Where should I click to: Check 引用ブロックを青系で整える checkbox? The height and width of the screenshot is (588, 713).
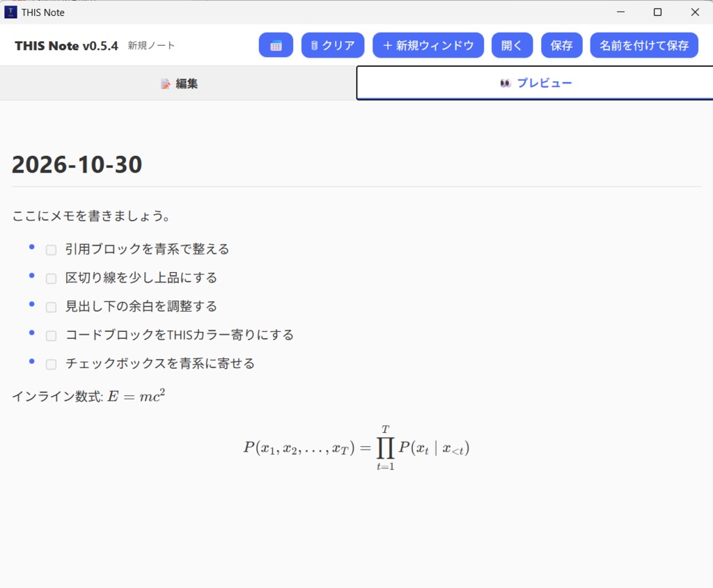click(x=51, y=250)
